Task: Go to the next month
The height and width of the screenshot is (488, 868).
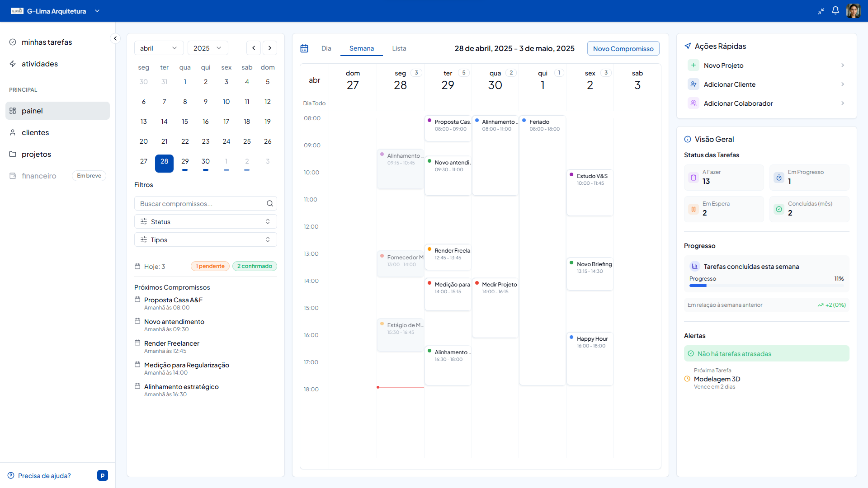Action: (x=270, y=48)
